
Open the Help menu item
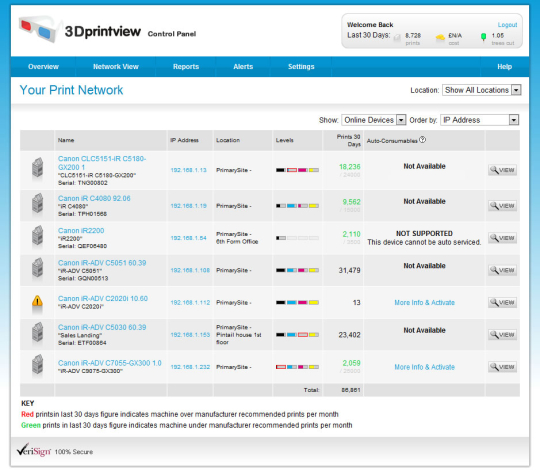tap(505, 66)
